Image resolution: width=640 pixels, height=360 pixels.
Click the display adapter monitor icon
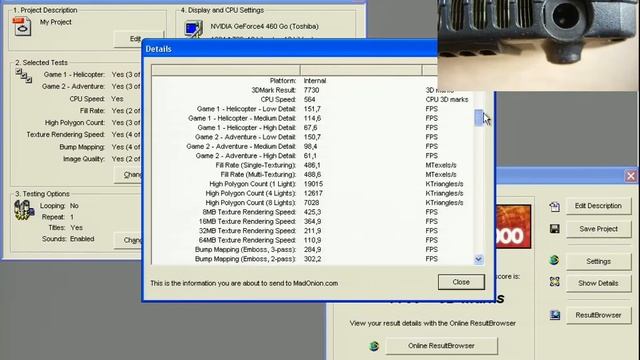point(193,29)
